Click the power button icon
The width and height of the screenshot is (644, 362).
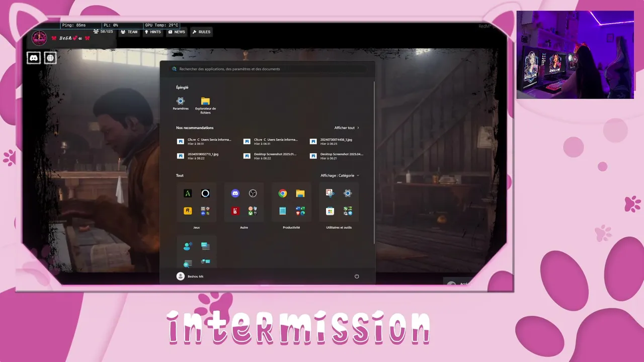pyautogui.click(x=357, y=277)
